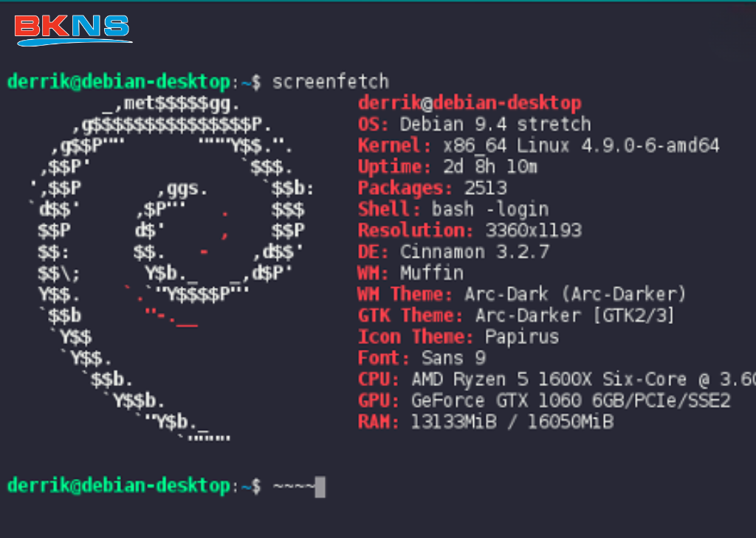
Task: Select the RAM usage line
Action: (485, 423)
